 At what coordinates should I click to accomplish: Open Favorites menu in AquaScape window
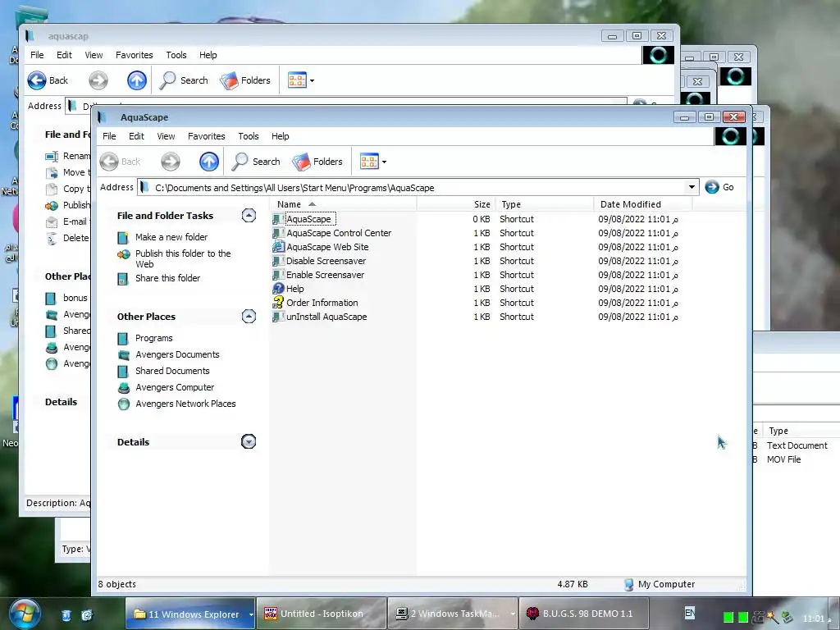coord(206,136)
